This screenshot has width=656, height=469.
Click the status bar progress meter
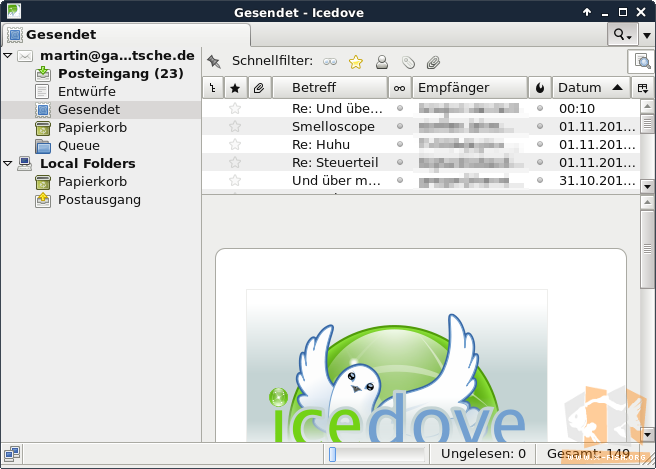376,454
